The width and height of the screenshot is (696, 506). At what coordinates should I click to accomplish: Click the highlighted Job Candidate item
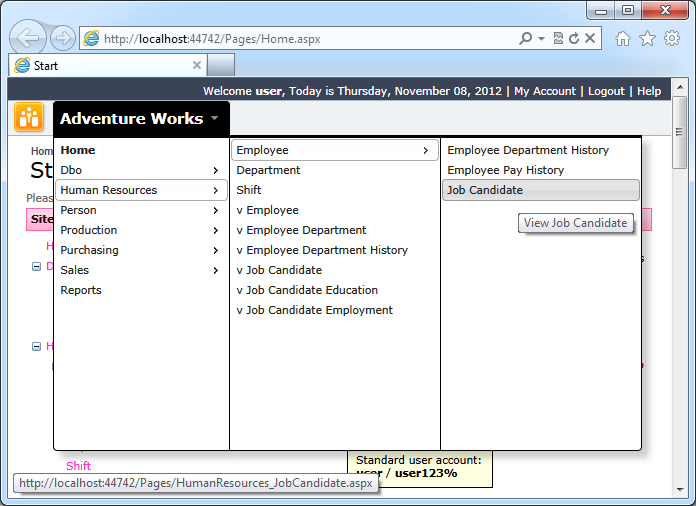tap(541, 190)
